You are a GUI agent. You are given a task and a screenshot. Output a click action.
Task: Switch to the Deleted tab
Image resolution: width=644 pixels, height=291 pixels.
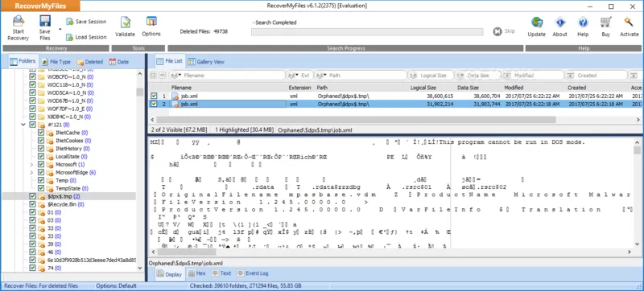[89, 62]
